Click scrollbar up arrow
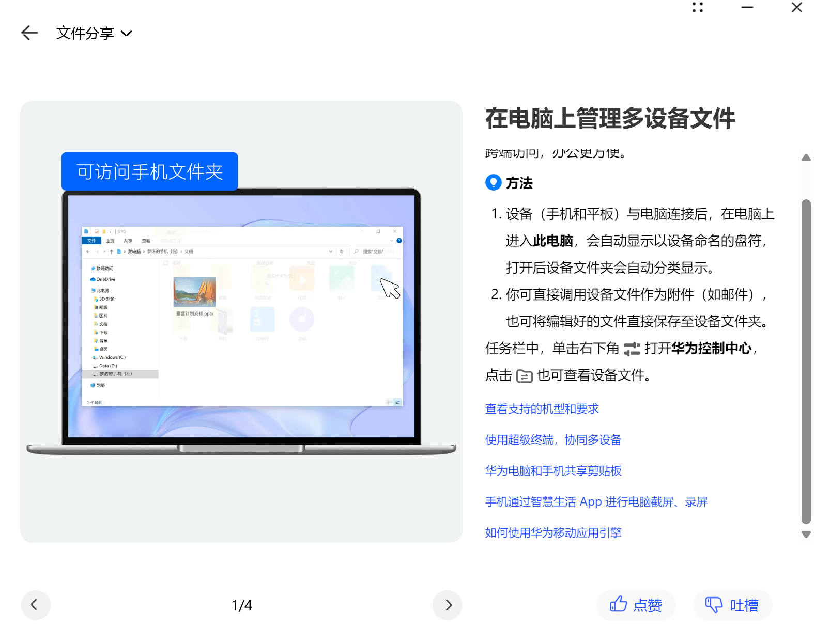 [x=806, y=158]
